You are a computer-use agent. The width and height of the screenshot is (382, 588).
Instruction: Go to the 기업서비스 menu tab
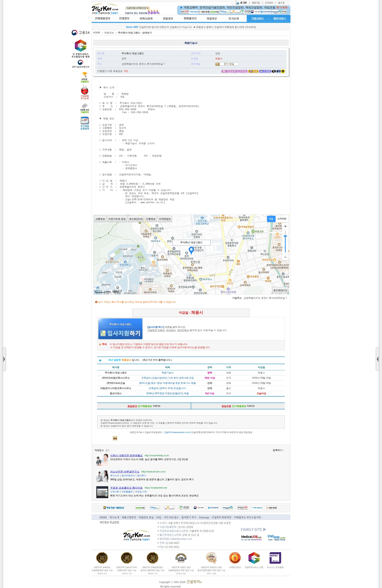258,19
